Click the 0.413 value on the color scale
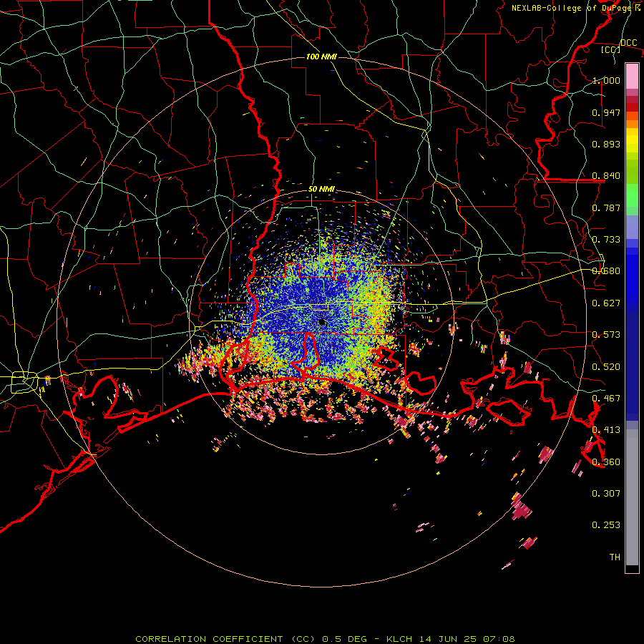Image resolution: width=644 pixels, height=644 pixels. [x=606, y=430]
